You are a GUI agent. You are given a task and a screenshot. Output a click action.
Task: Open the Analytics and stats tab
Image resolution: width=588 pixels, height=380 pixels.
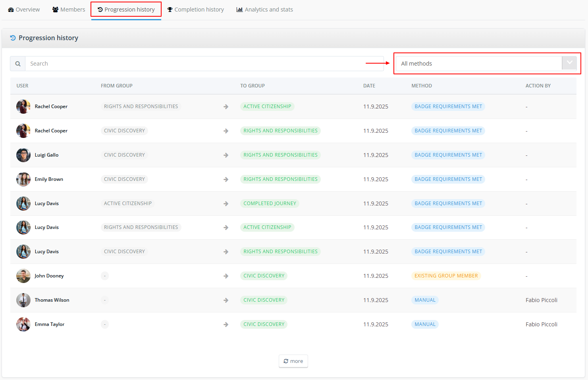[265, 10]
